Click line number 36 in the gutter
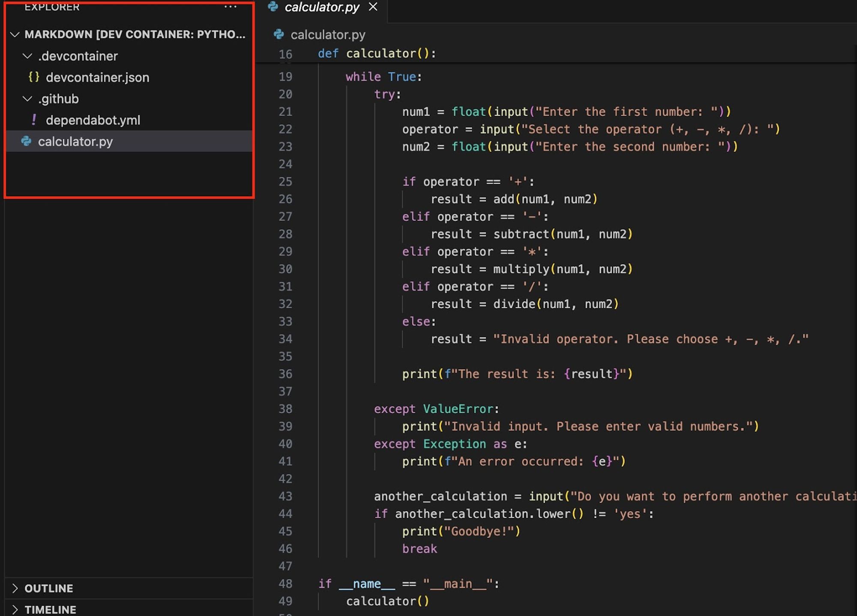This screenshot has width=857, height=616. pyautogui.click(x=285, y=374)
